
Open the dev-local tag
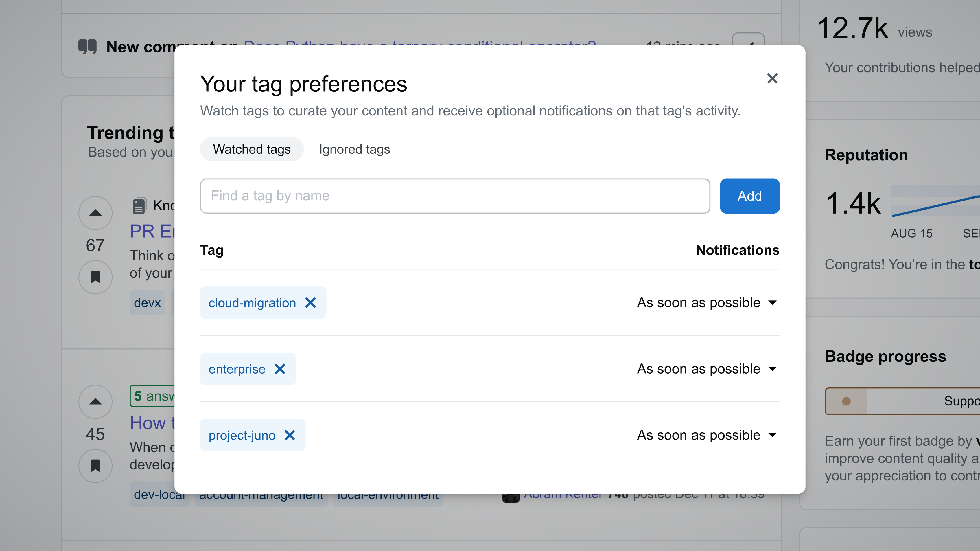click(x=159, y=494)
